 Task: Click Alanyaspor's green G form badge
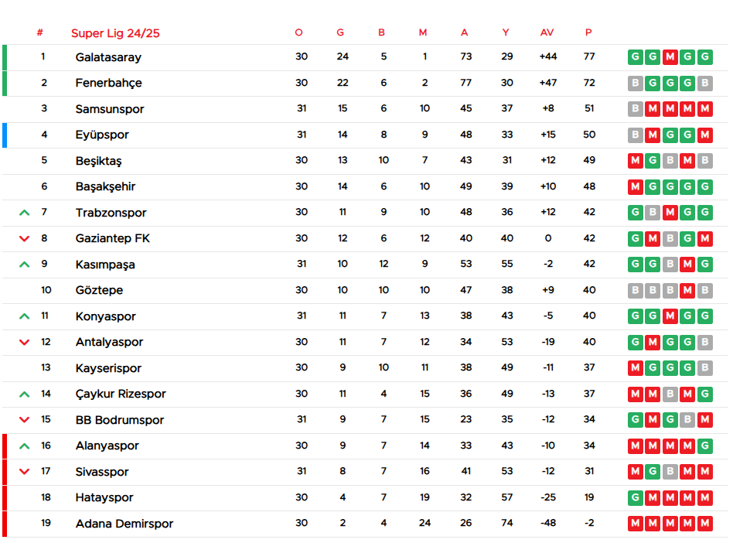704,446
